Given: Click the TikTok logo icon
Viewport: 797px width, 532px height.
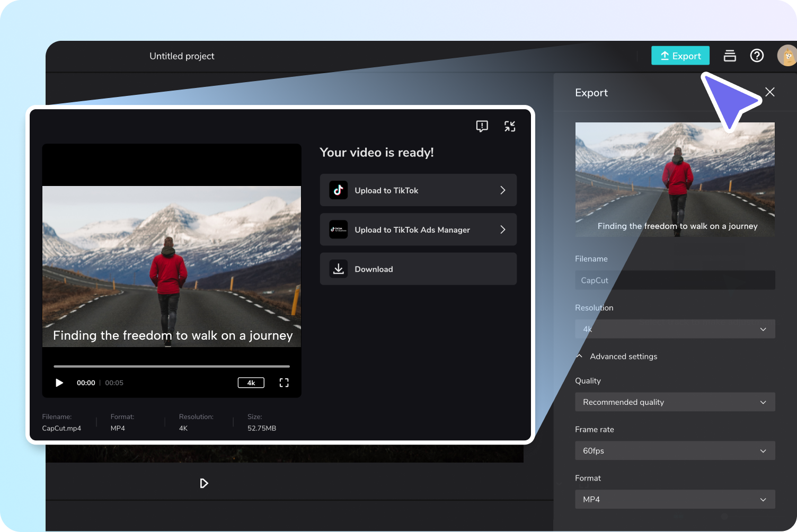Looking at the screenshot, I should click(338, 190).
